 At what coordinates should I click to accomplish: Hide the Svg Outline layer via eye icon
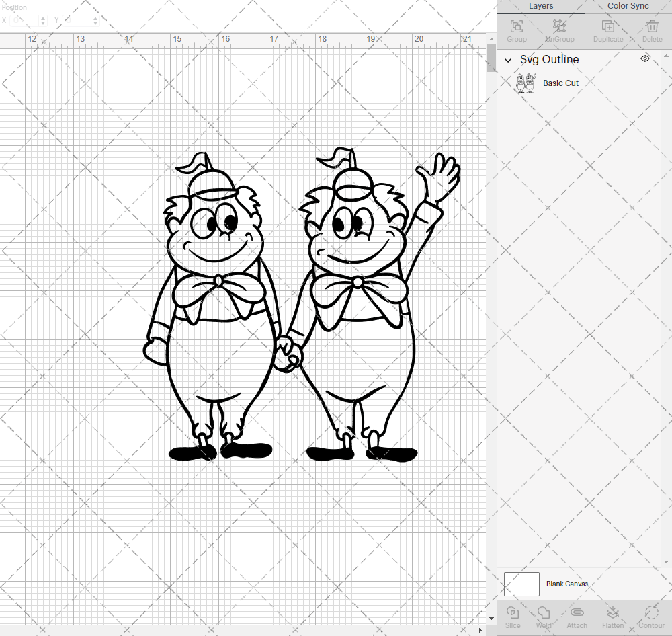tap(645, 58)
